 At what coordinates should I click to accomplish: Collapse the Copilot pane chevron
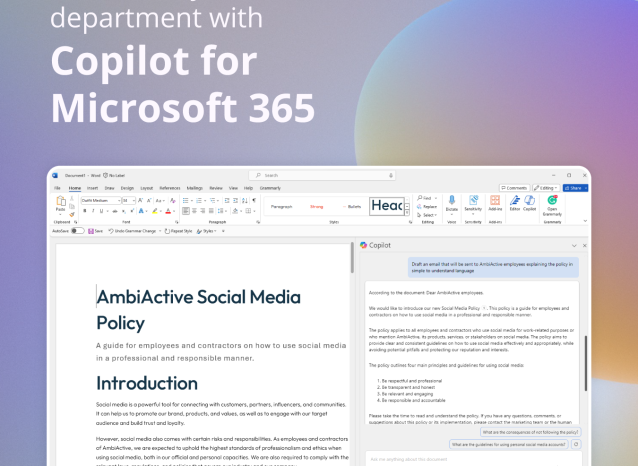(x=573, y=245)
